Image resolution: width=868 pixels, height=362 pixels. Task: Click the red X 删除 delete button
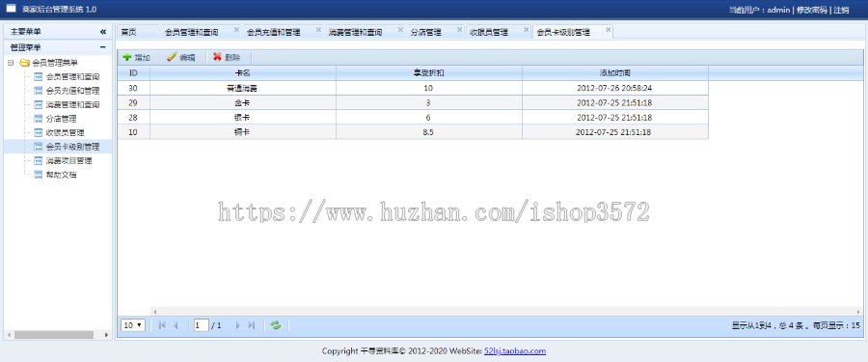pyautogui.click(x=227, y=57)
